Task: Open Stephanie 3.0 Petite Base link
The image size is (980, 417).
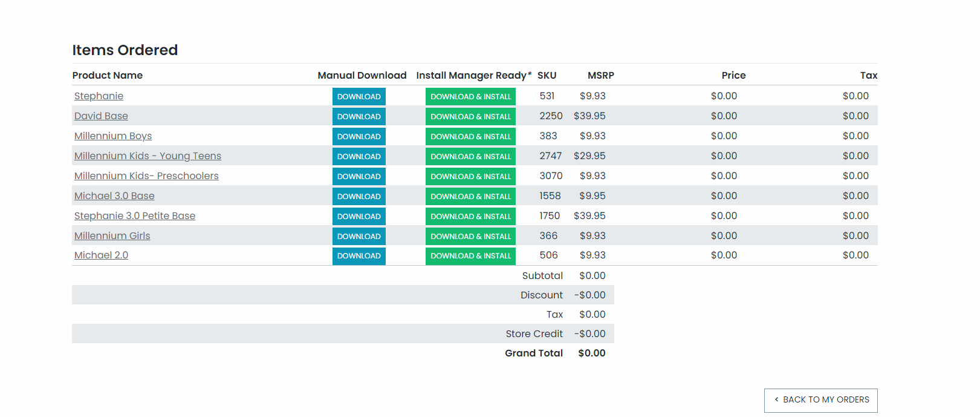Action: [x=135, y=216]
